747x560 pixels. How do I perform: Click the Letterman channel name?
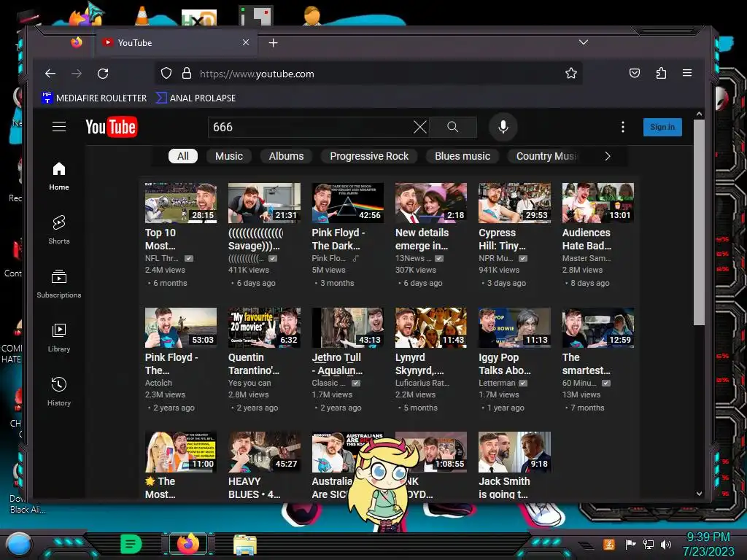tap(497, 383)
